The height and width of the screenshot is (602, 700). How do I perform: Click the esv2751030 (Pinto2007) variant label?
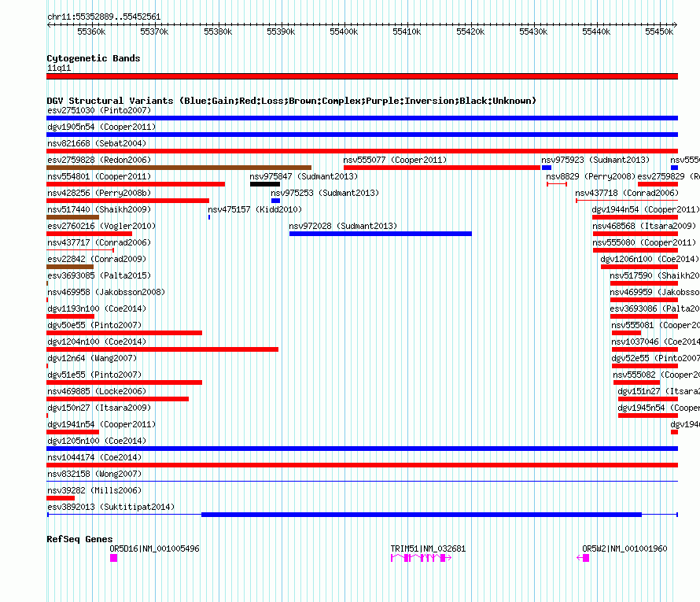click(99, 110)
